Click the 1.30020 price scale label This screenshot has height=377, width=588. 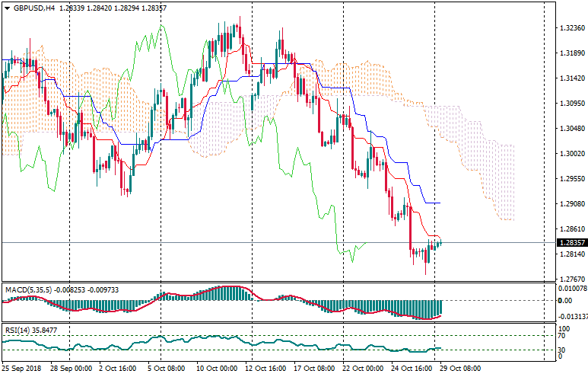click(571, 154)
